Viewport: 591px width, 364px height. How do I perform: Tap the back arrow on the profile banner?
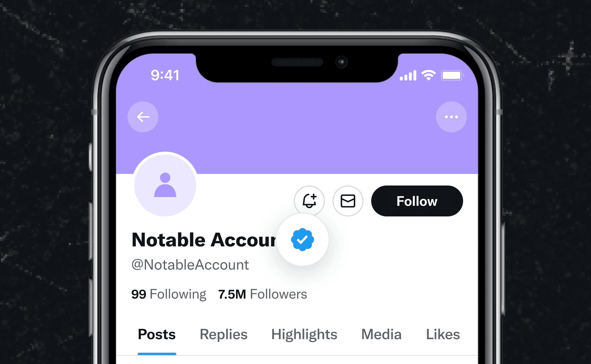[x=143, y=117]
